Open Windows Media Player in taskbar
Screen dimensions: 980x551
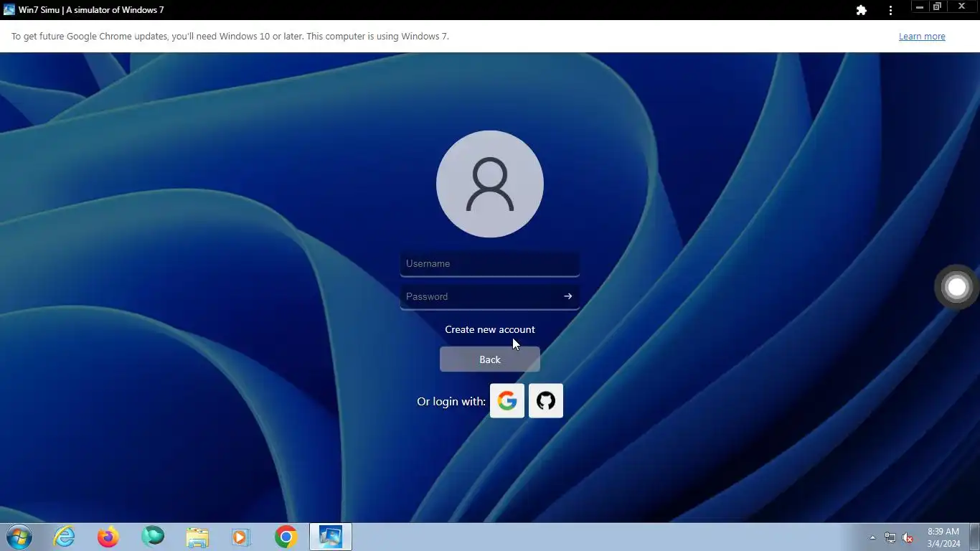[x=240, y=537]
